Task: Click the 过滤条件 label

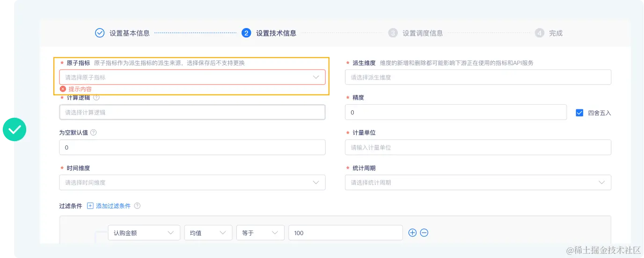Action: [71, 206]
